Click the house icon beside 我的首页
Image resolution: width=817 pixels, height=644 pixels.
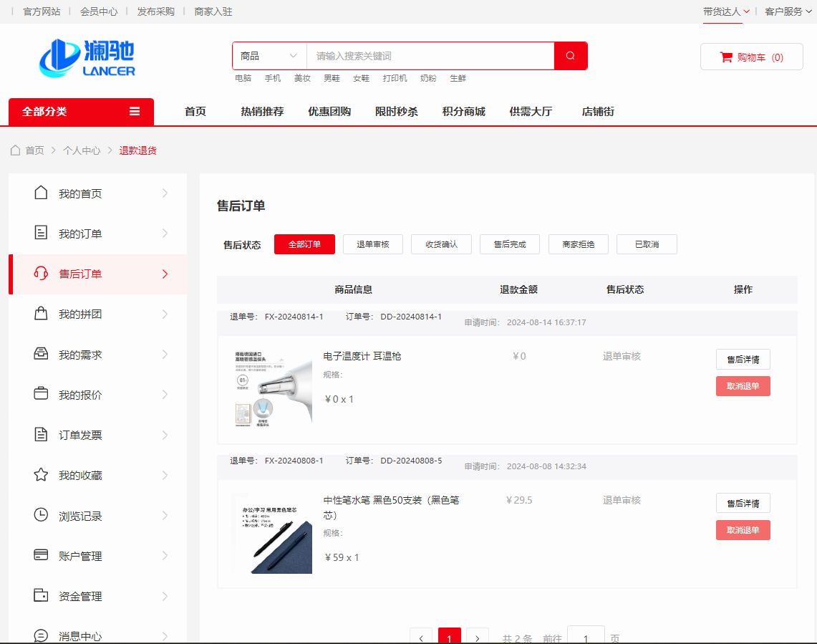pos(41,193)
